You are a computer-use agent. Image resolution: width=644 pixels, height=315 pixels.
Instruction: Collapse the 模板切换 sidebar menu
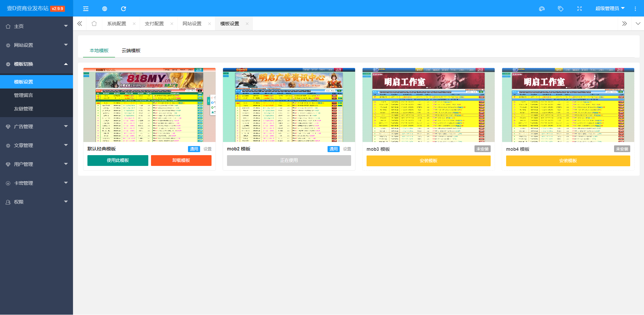pos(36,64)
